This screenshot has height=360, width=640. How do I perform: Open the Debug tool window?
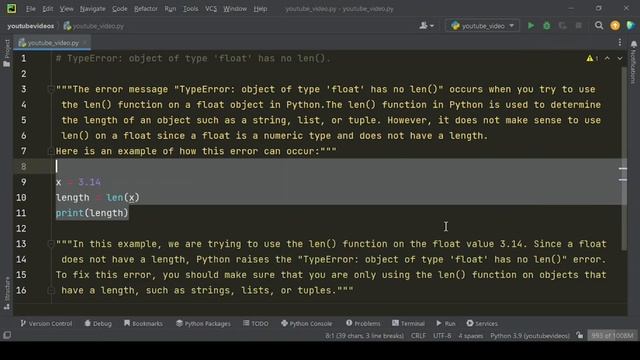coord(98,323)
